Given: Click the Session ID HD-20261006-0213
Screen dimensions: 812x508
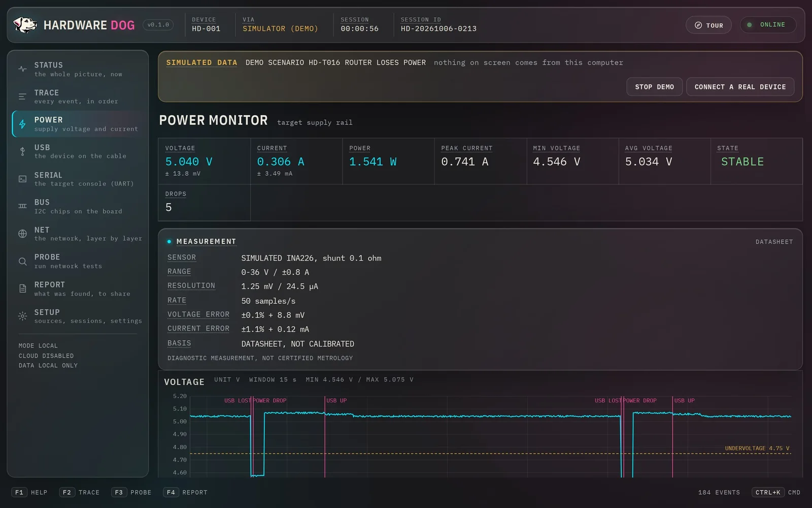Looking at the screenshot, I should click(438, 29).
